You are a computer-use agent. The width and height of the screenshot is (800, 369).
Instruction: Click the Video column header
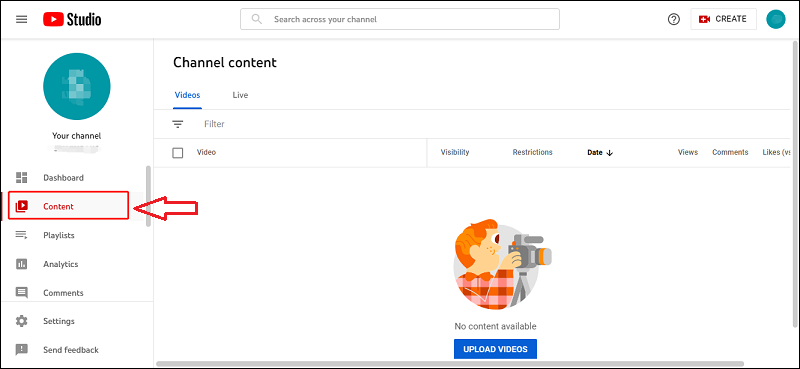pos(206,152)
